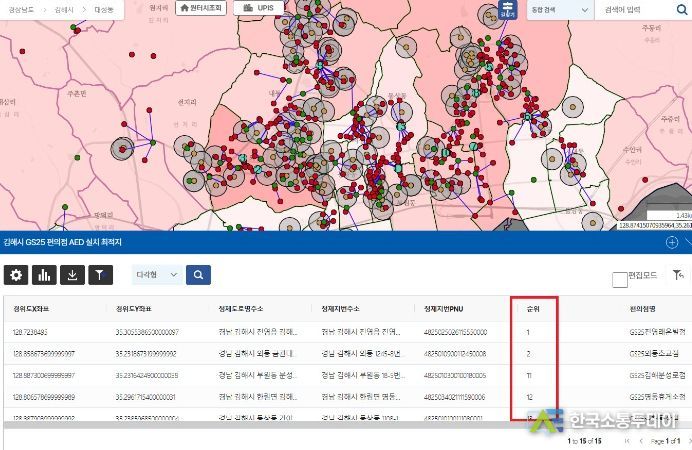Select X coordinate 128.806578699999989

(x=44, y=397)
